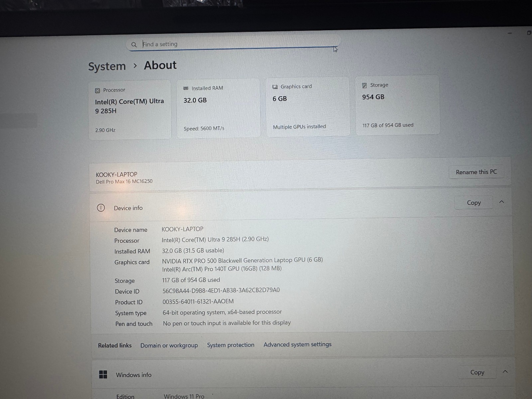Open Advanced system settings link
This screenshot has width=532, height=399.
pyautogui.click(x=298, y=344)
